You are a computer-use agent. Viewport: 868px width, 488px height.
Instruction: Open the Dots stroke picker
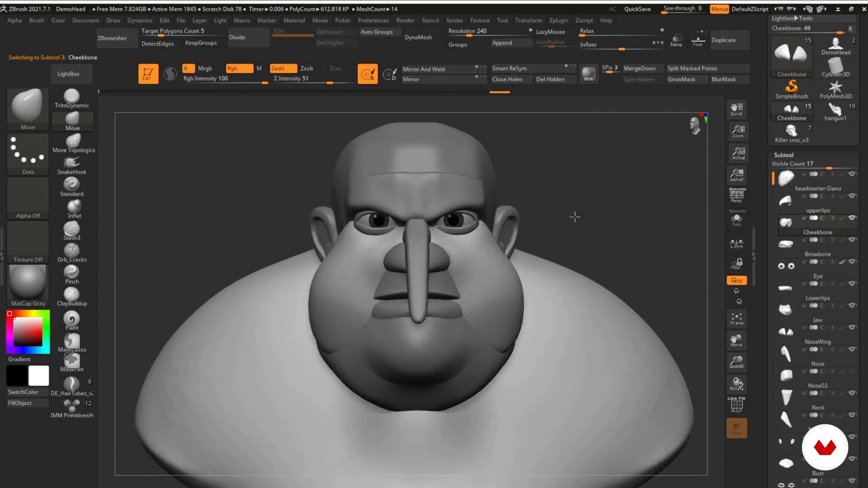click(x=28, y=154)
